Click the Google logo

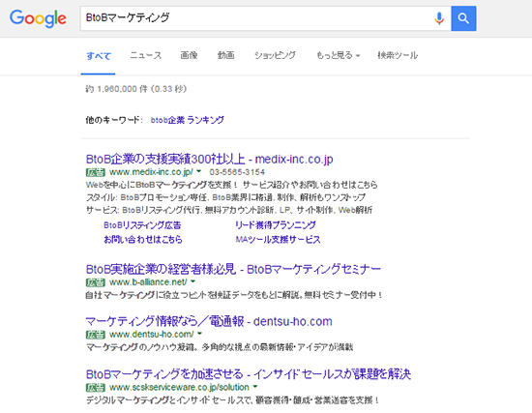(38, 18)
